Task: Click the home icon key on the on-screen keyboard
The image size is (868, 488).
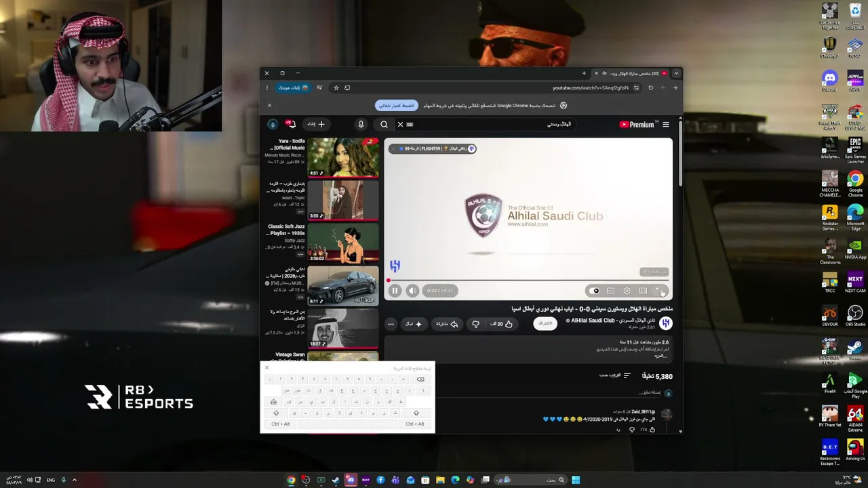Action: point(273,402)
